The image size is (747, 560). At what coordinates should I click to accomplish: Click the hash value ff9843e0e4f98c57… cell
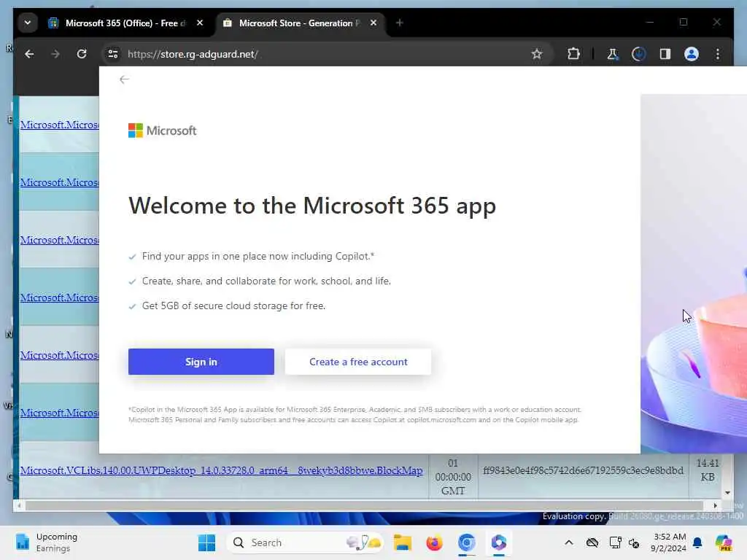tap(583, 470)
